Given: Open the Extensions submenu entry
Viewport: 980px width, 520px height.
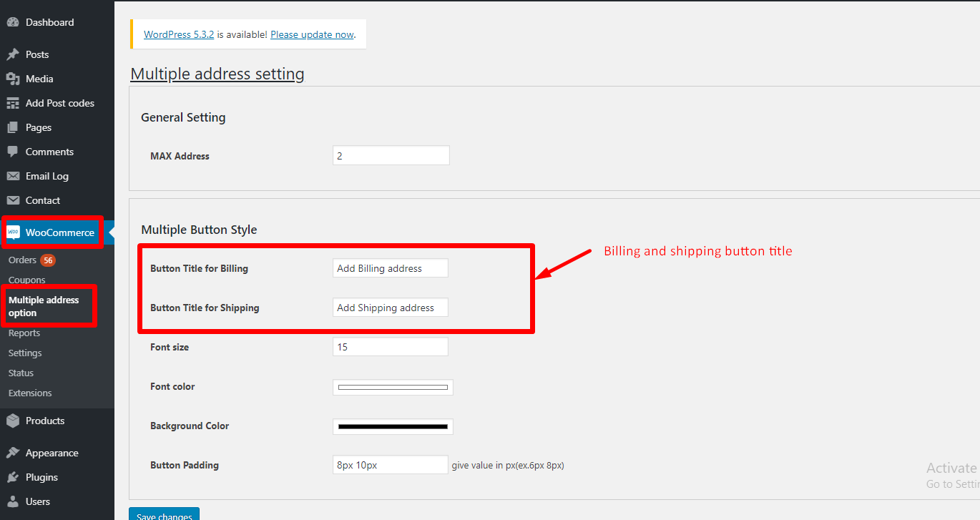Looking at the screenshot, I should (x=30, y=393).
